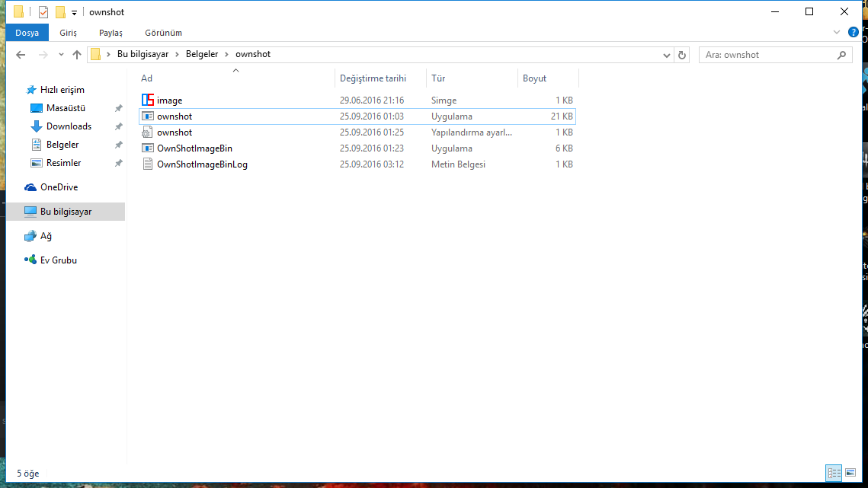The image size is (868, 488).
Task: Switch to the Giriş ribbon tab
Action: tap(68, 33)
